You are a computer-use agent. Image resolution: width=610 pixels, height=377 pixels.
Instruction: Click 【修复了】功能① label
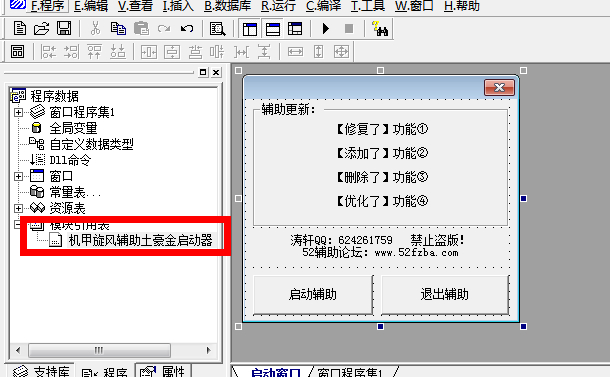(382, 129)
